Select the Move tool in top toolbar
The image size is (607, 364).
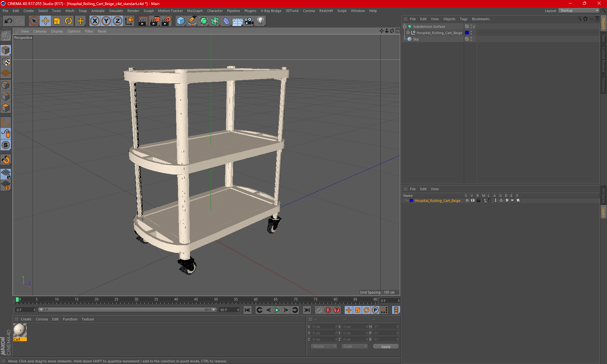pos(45,21)
